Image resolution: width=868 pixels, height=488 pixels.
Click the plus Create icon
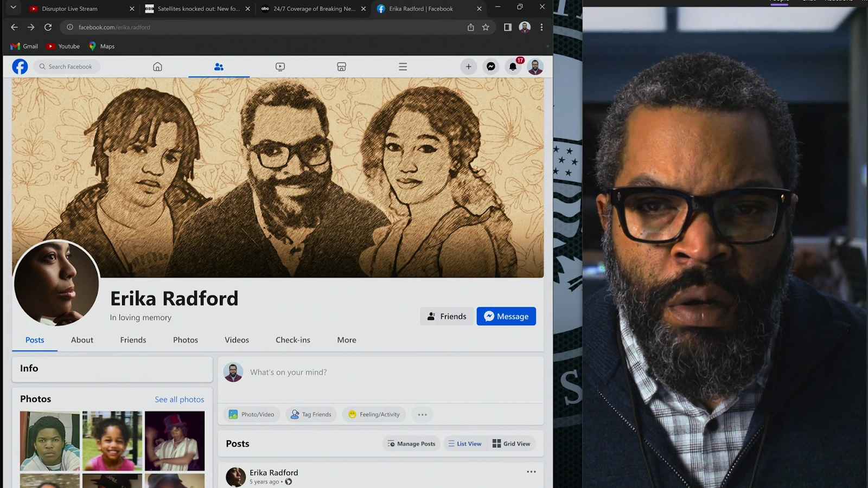click(469, 67)
